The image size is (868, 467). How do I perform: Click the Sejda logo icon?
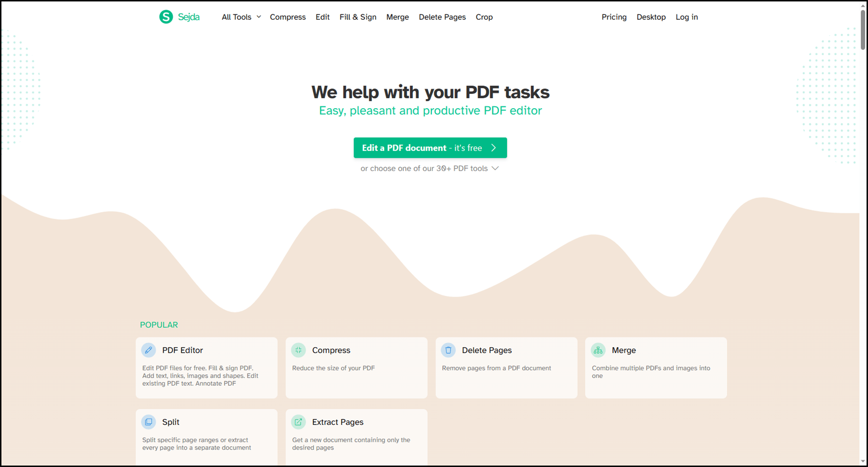tap(166, 17)
